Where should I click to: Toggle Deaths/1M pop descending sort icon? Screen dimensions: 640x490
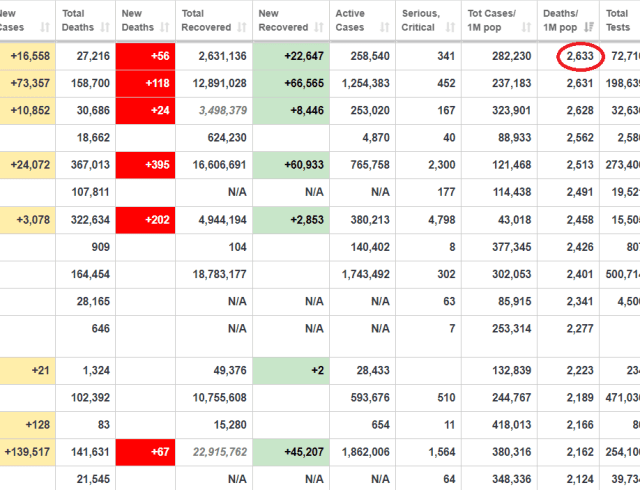(x=589, y=27)
